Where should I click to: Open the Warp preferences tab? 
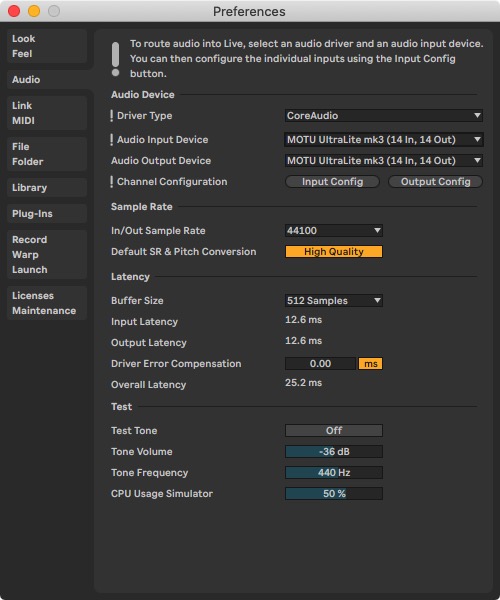(25, 254)
